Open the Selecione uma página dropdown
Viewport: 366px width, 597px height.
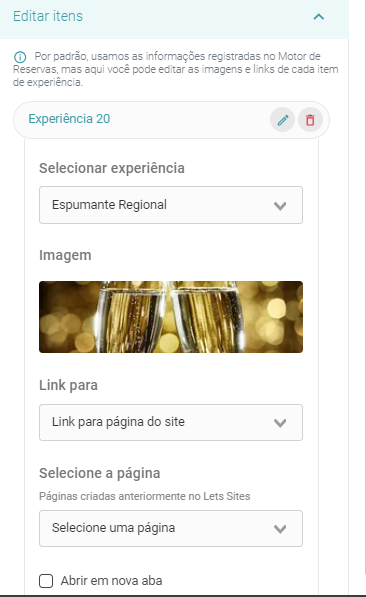click(x=171, y=528)
